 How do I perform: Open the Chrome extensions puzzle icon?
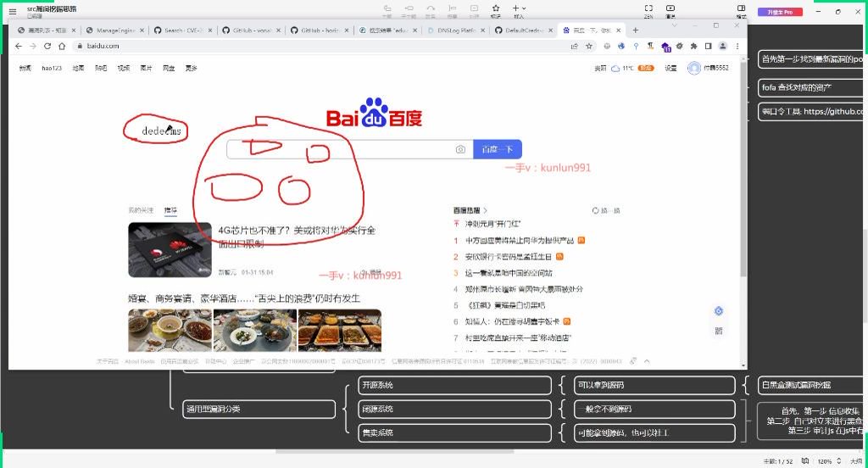[693, 47]
